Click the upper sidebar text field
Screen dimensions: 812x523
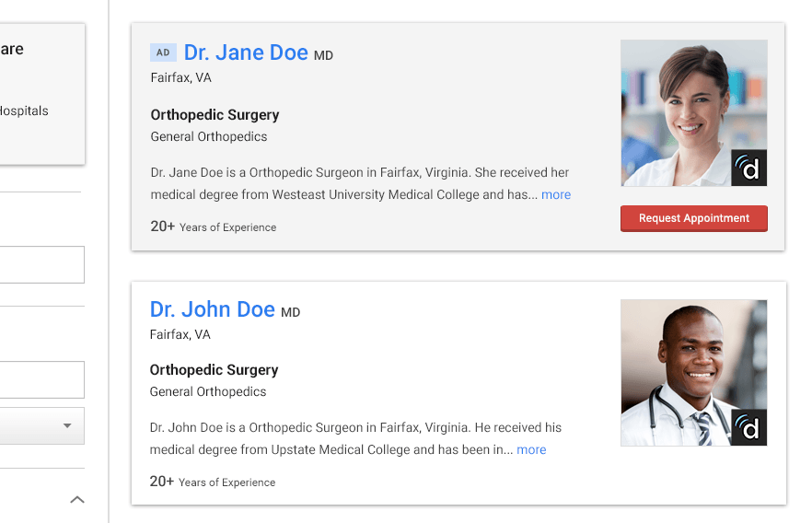(x=41, y=264)
